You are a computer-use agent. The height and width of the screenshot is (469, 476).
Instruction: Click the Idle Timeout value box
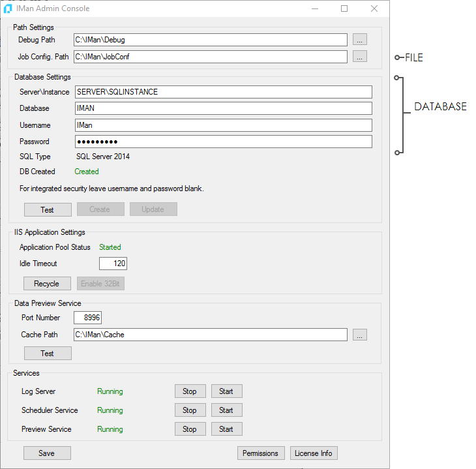(113, 264)
